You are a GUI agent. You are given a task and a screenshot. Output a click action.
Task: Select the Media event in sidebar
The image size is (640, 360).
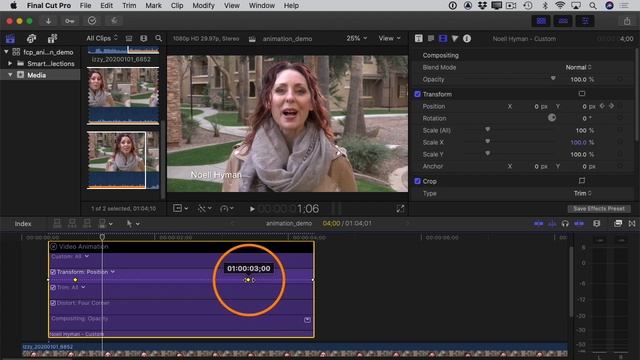pyautogui.click(x=36, y=75)
